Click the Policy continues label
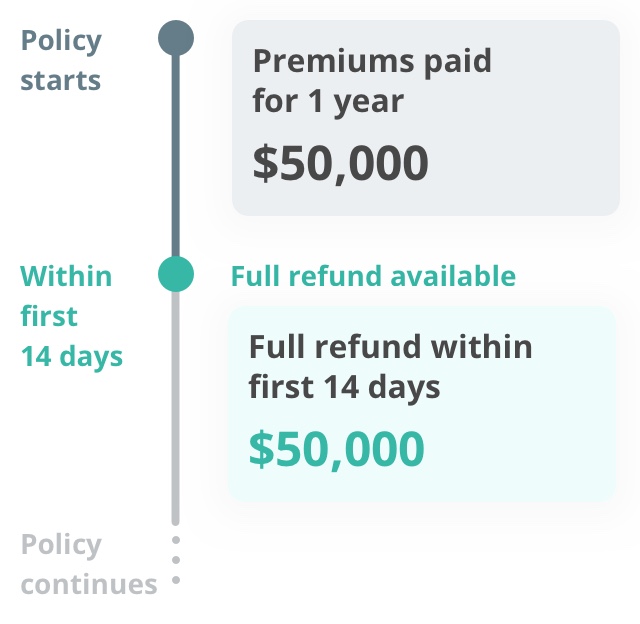 coord(89,564)
